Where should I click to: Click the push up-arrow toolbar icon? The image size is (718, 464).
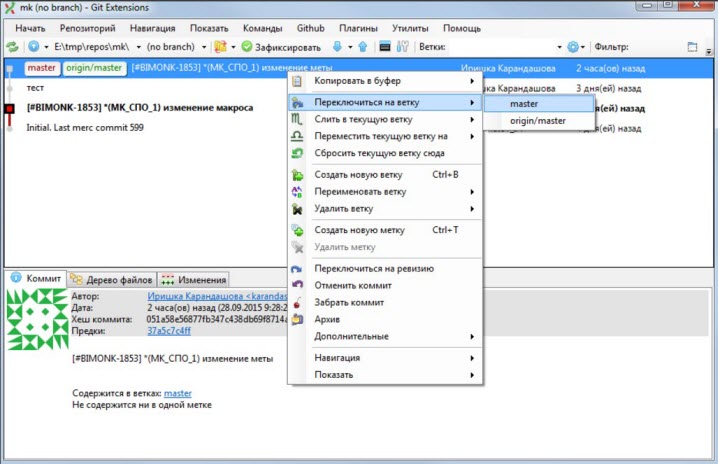362,47
